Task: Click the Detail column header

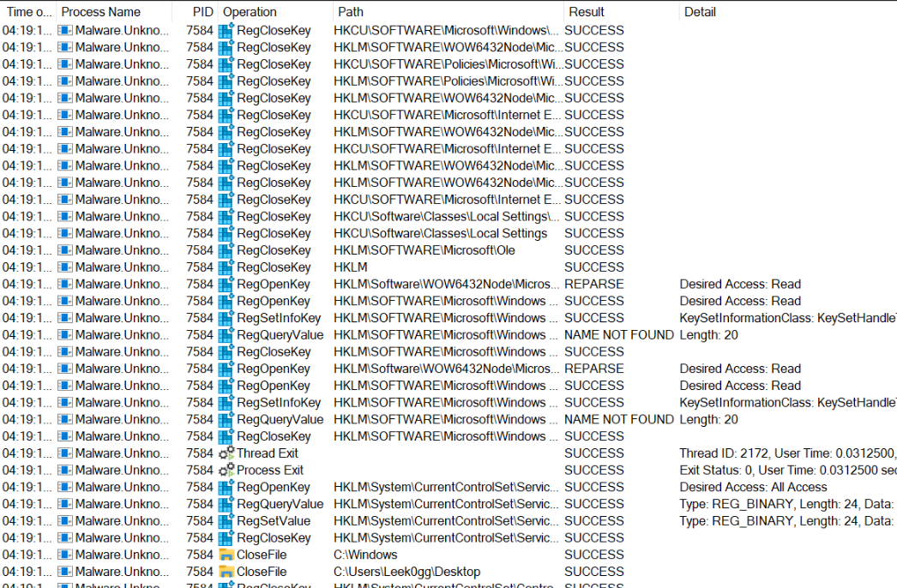Action: (x=700, y=12)
